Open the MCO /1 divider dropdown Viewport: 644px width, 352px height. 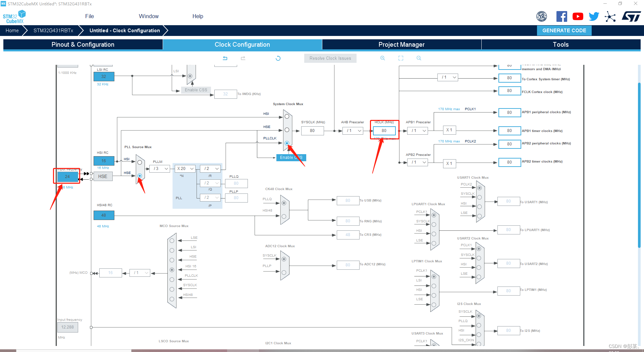pos(140,273)
